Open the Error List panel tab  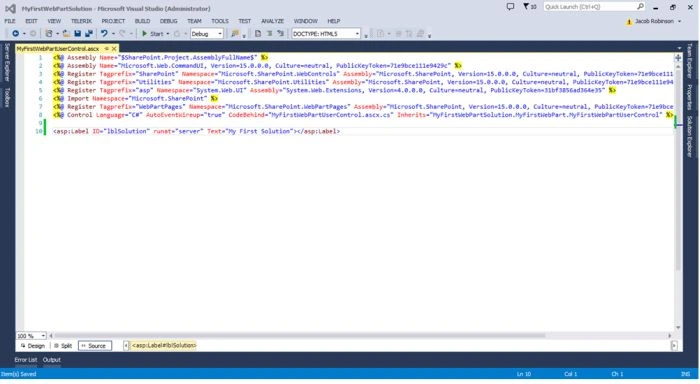pyautogui.click(x=25, y=360)
